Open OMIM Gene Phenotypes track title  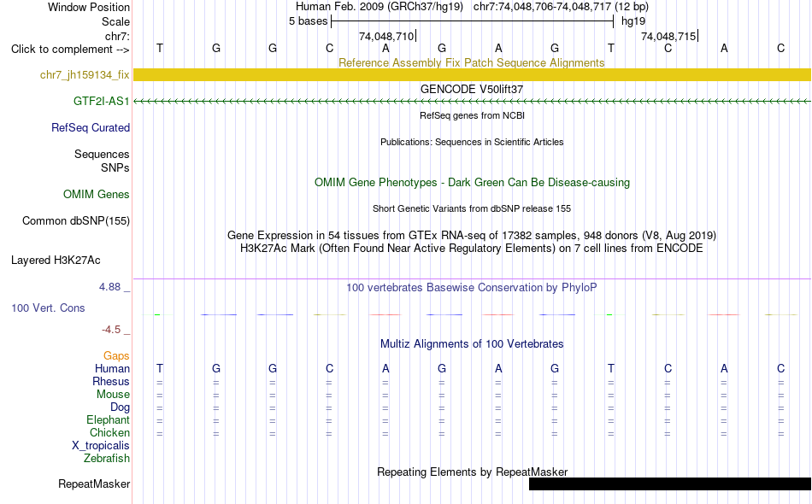473,183
